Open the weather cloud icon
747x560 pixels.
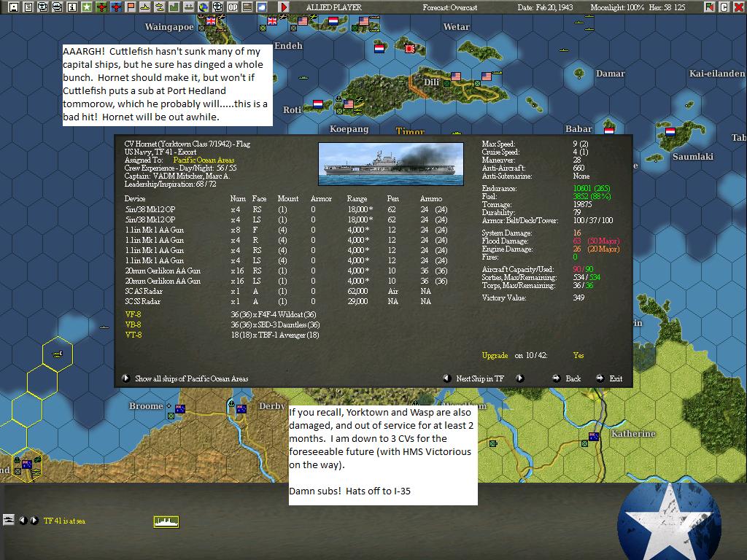[262, 7]
